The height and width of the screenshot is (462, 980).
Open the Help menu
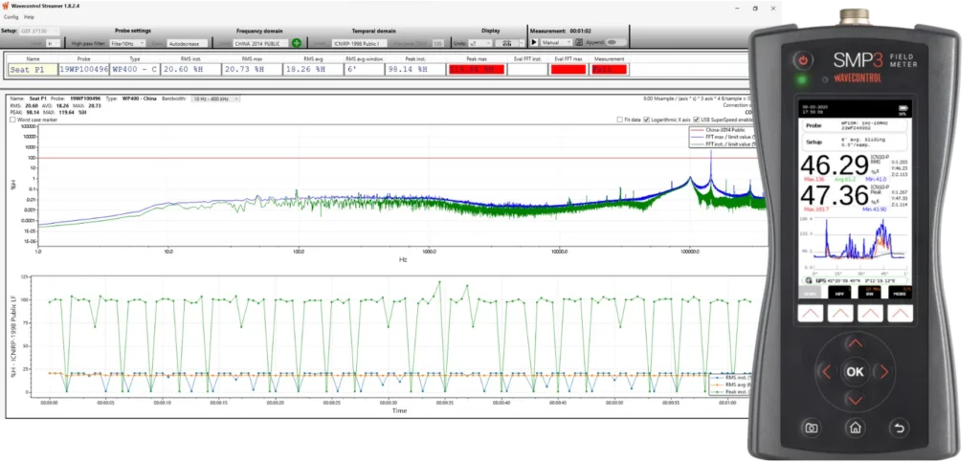pyautogui.click(x=30, y=17)
